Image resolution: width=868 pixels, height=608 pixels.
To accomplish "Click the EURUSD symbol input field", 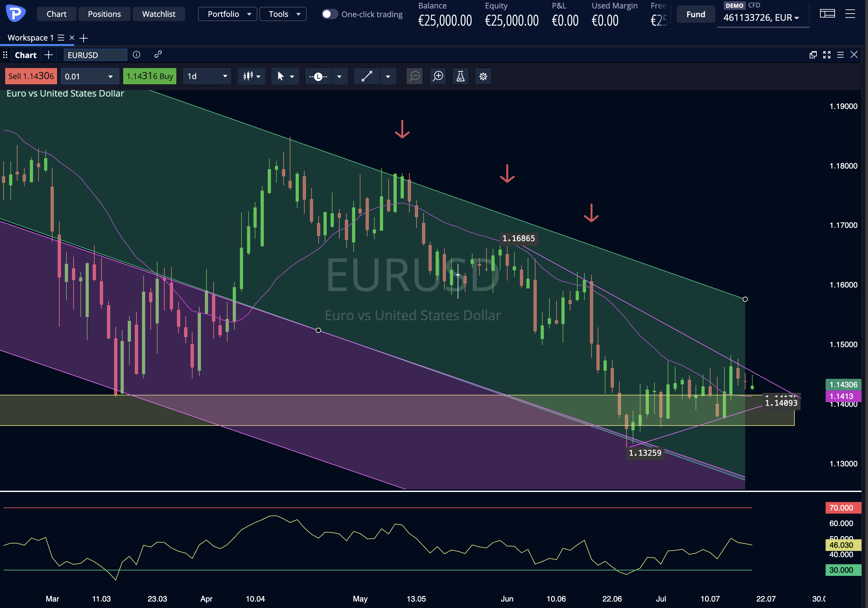I will pos(95,55).
